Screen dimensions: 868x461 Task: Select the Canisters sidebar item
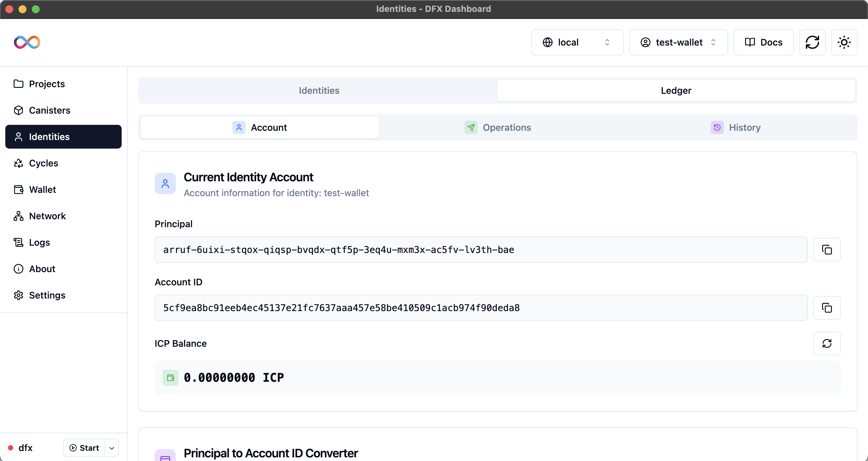click(x=50, y=110)
